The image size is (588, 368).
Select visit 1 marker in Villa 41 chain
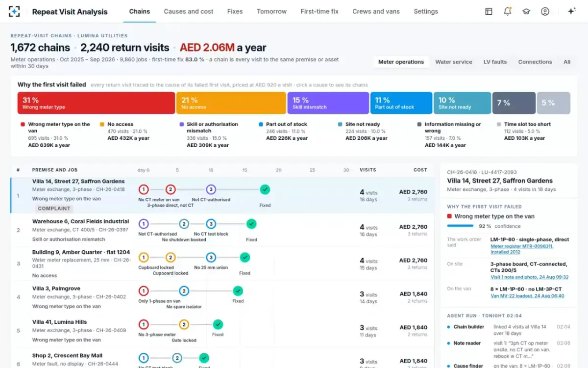(144, 324)
